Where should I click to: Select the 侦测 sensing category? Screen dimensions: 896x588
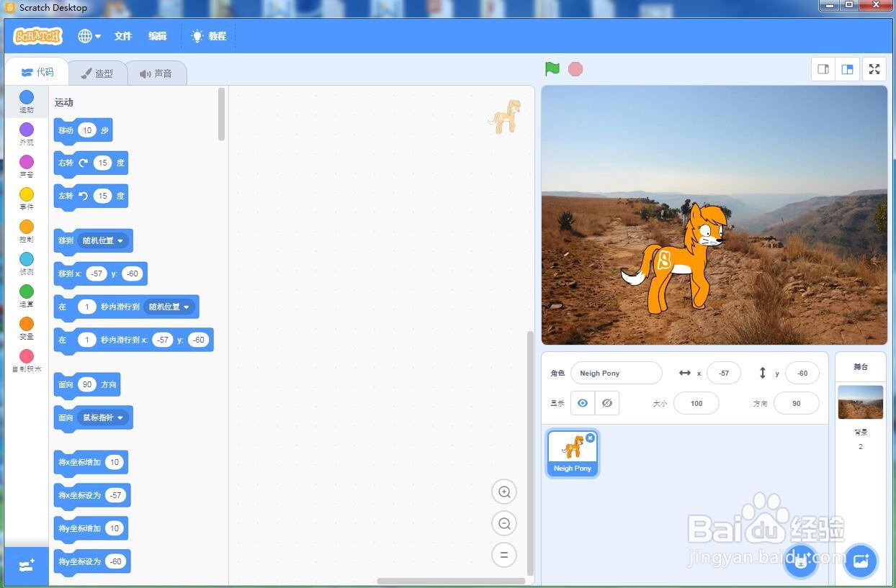pos(27,263)
